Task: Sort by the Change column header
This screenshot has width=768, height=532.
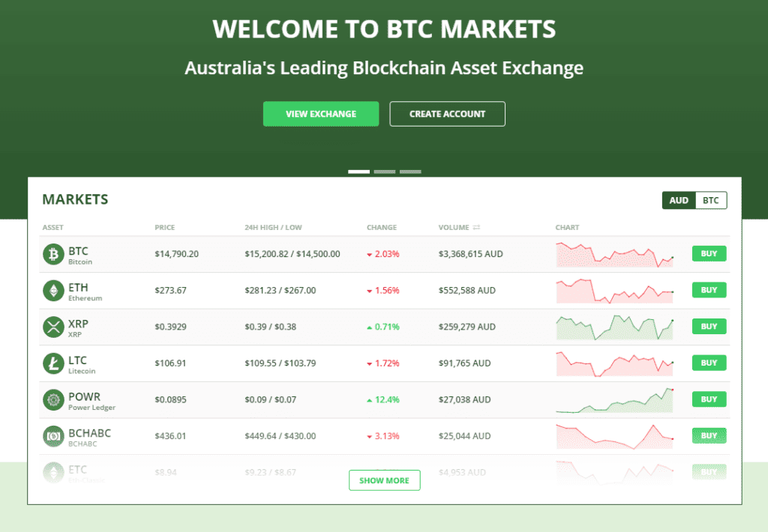Action: coord(382,228)
